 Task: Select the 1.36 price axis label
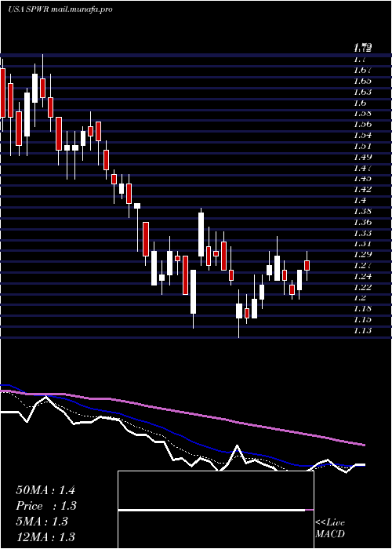(x=362, y=222)
